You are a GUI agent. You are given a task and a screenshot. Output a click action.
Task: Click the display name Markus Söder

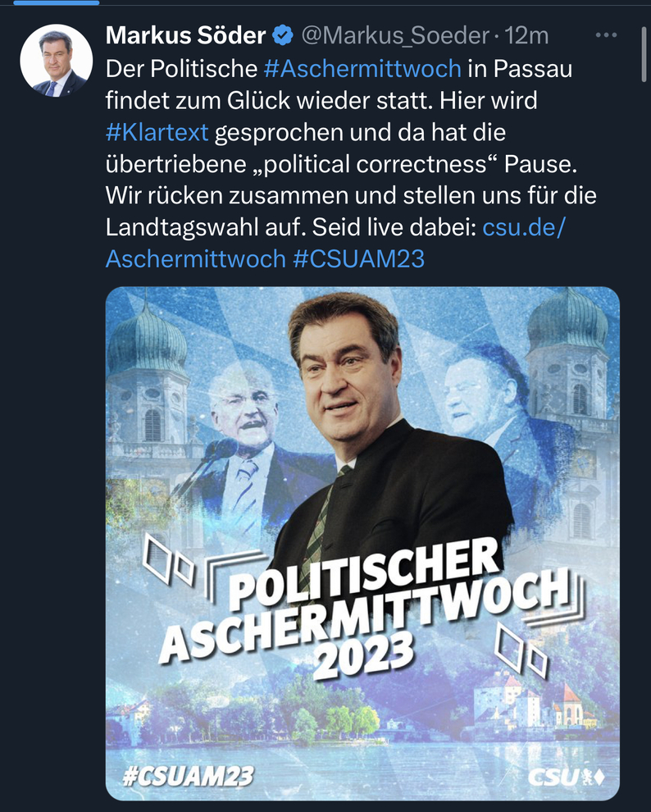pyautogui.click(x=185, y=36)
